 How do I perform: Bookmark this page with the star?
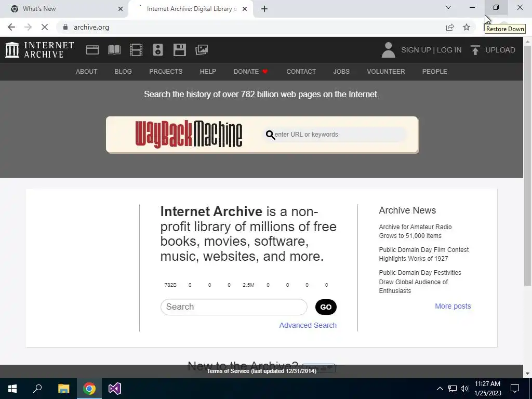(x=467, y=27)
